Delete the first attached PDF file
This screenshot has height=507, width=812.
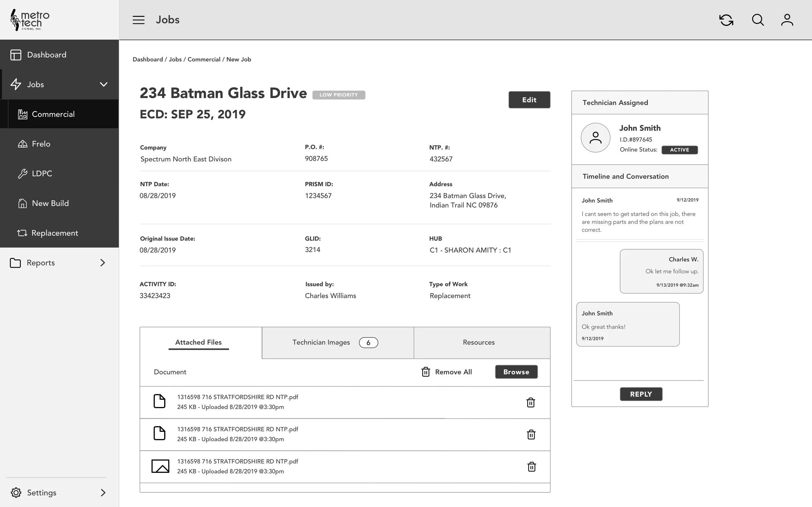point(530,402)
